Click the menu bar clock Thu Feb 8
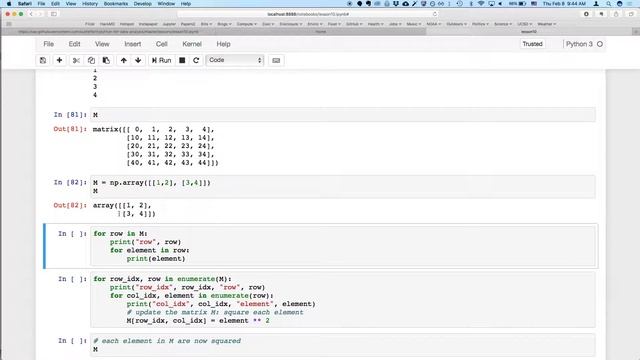640x360 pixels. tap(564, 4)
